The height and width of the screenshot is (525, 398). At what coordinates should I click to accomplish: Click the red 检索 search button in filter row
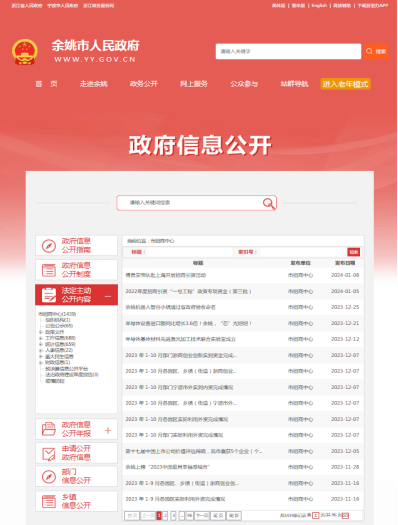tap(353, 252)
